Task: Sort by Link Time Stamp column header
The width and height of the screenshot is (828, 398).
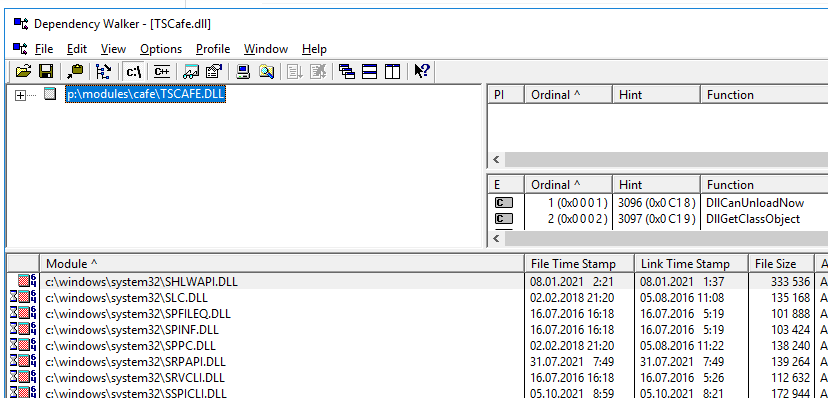Action: tap(691, 263)
